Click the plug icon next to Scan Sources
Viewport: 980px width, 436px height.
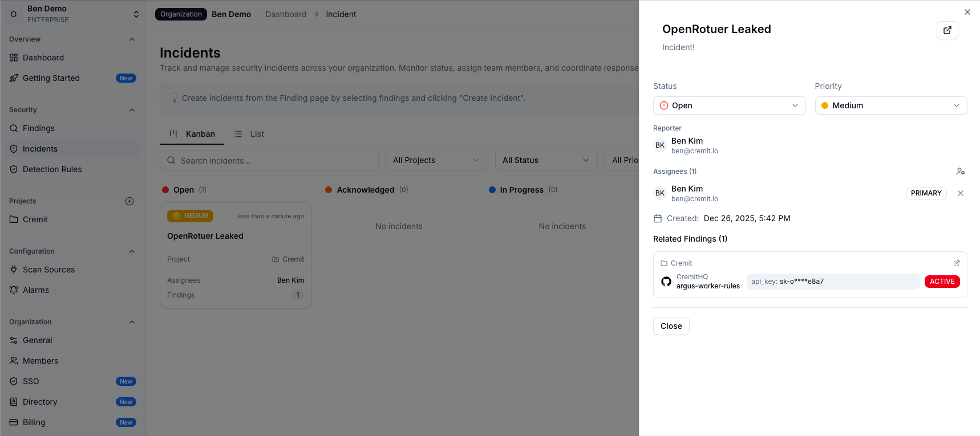pyautogui.click(x=14, y=270)
